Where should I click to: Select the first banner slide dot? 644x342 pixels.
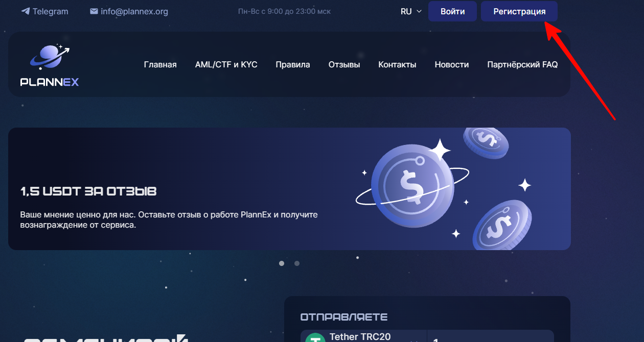point(282,263)
